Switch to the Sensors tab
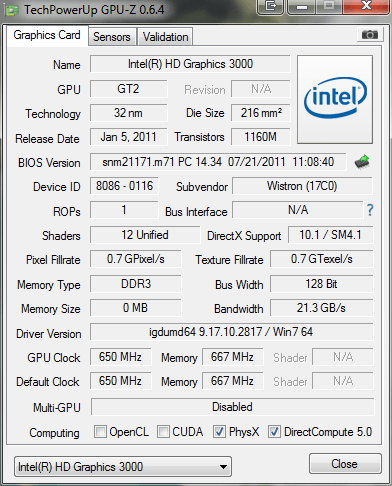Viewport: 392px width, 486px height. click(112, 37)
